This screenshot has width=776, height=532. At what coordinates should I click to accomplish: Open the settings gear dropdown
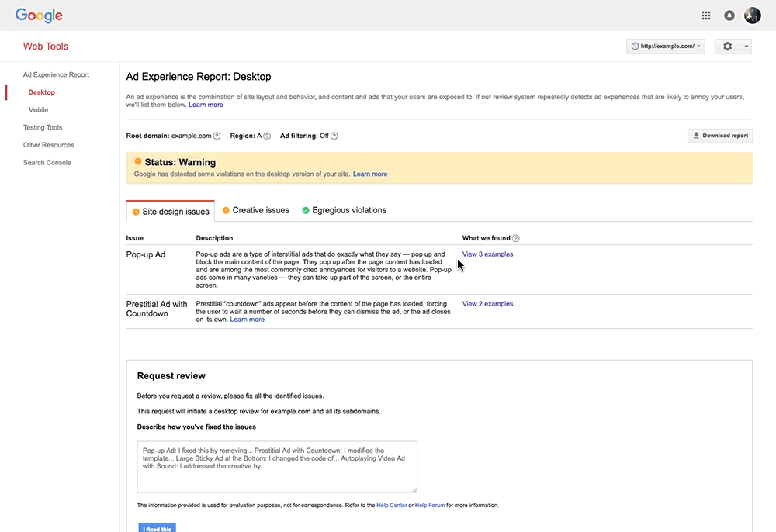click(733, 47)
